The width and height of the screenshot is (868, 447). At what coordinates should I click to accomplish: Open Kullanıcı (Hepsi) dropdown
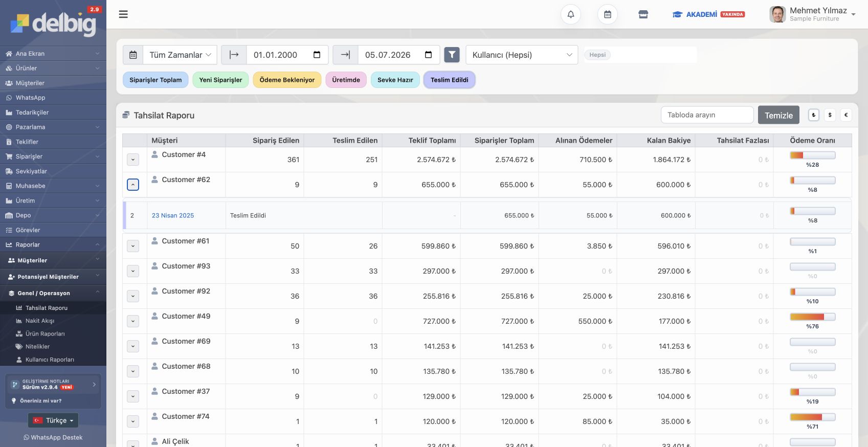tap(522, 55)
